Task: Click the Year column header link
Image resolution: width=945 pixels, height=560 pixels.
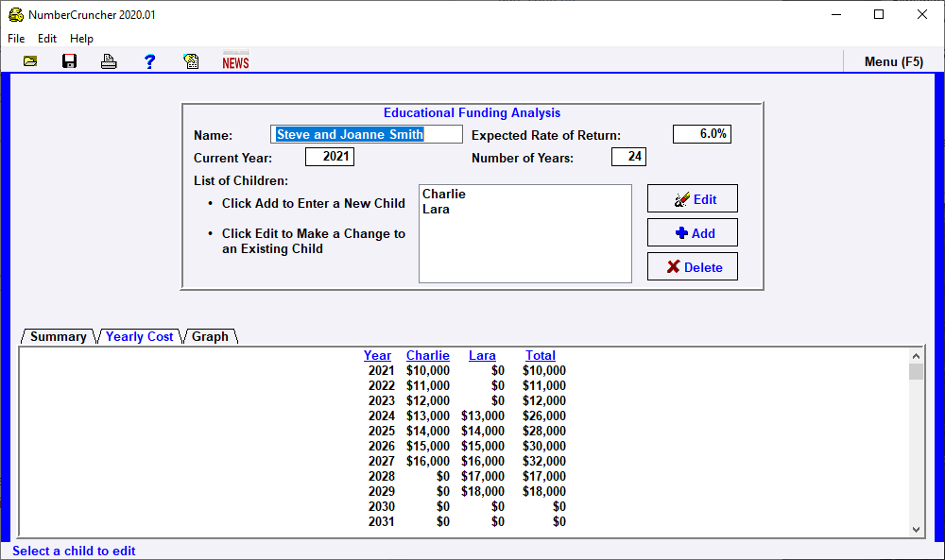Action: (377, 355)
